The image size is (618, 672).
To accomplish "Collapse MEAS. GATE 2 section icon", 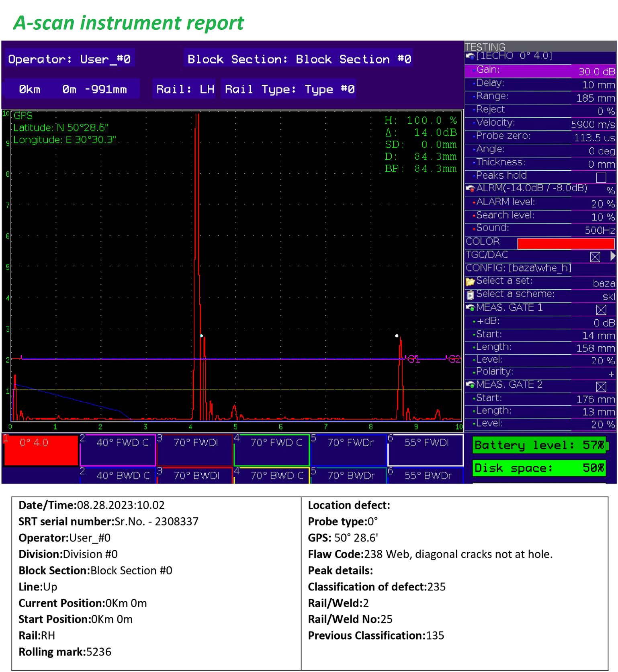I will (470, 385).
